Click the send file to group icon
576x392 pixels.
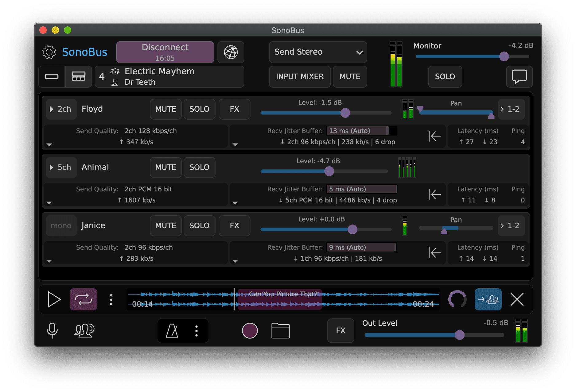click(x=488, y=299)
